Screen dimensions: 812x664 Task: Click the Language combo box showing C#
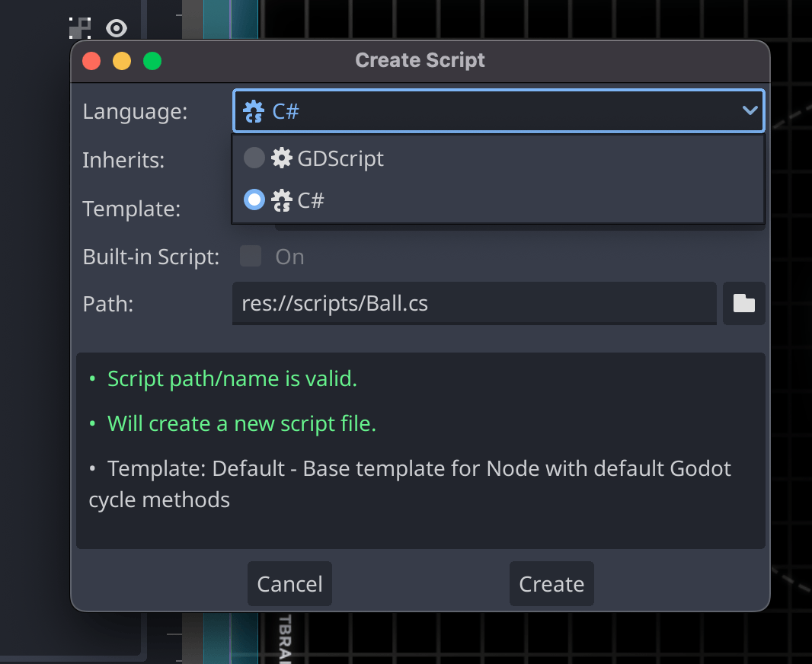pos(488,111)
